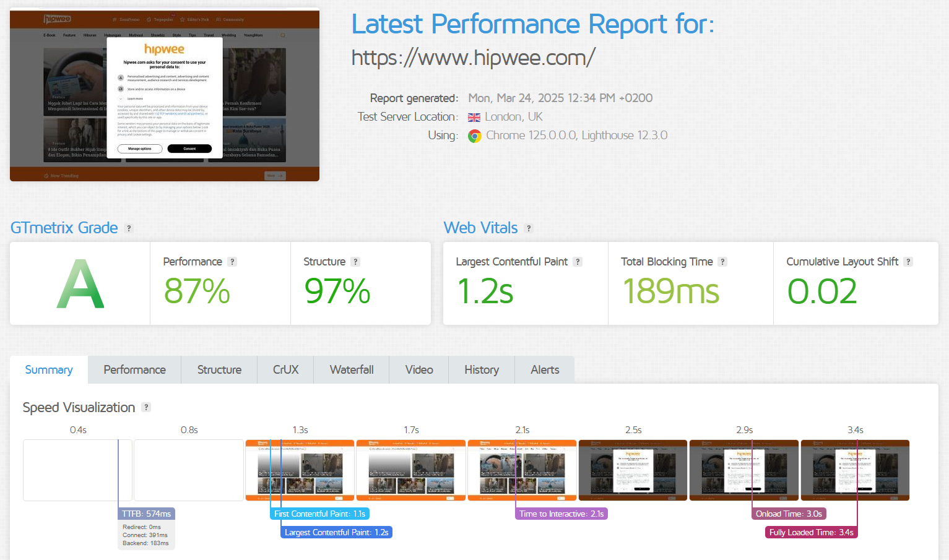
Task: Open Total Blocking Time help icon
Action: click(722, 262)
